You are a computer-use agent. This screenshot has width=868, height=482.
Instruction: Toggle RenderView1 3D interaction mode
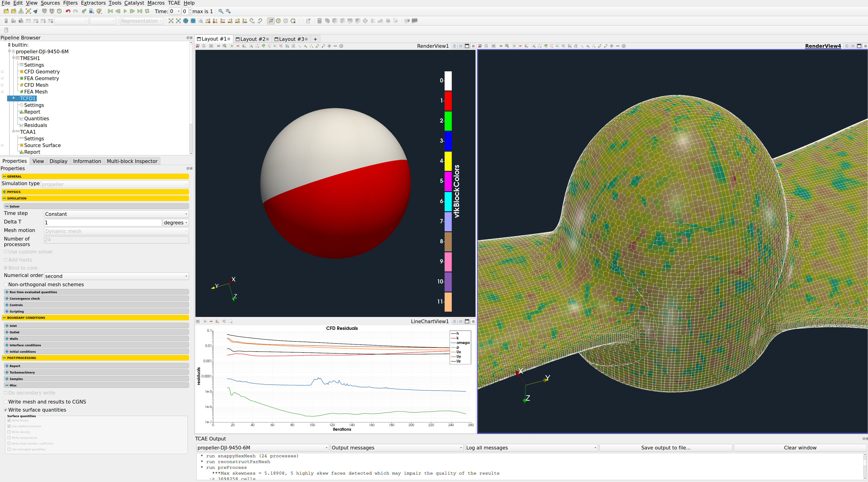coord(218,46)
